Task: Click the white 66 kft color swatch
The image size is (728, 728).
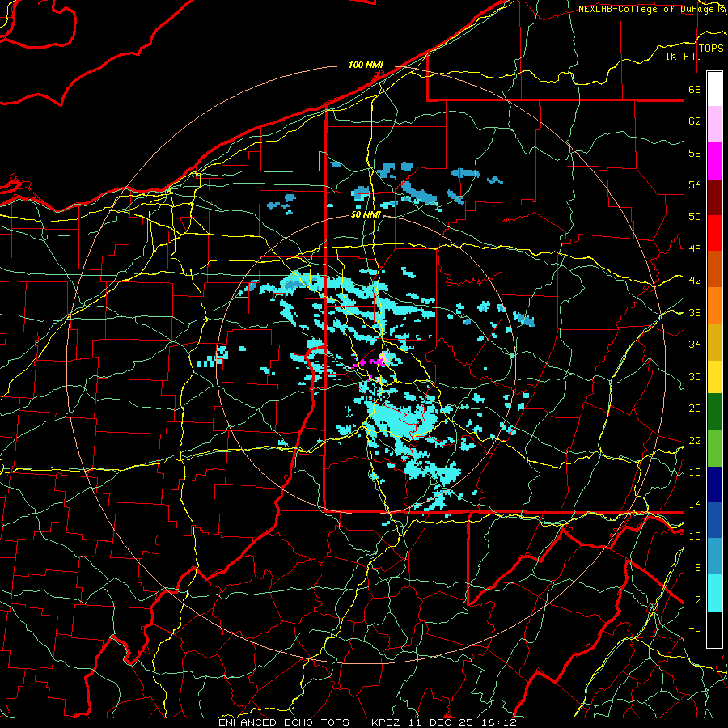Action: click(714, 89)
